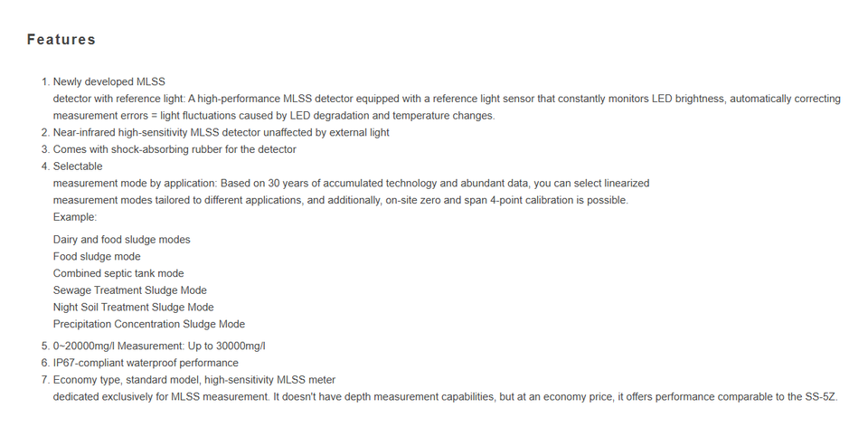This screenshot has height=427, width=868.
Task: Click the shock-absorbing rubber feature line
Action: [x=175, y=149]
